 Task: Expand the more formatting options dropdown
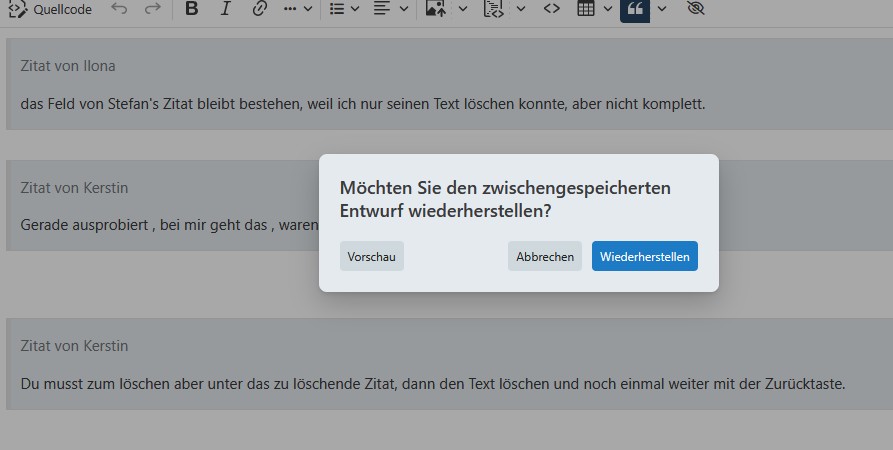pos(298,9)
